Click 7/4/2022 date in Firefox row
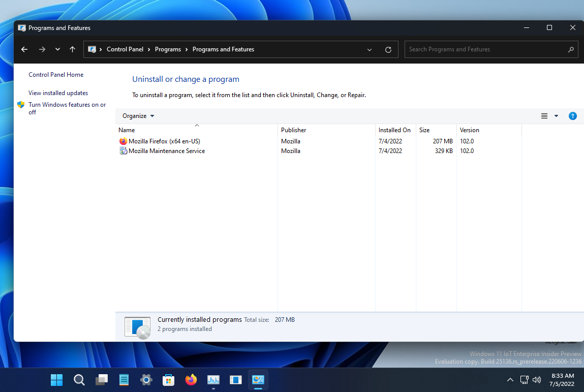The width and height of the screenshot is (584, 392). click(390, 141)
